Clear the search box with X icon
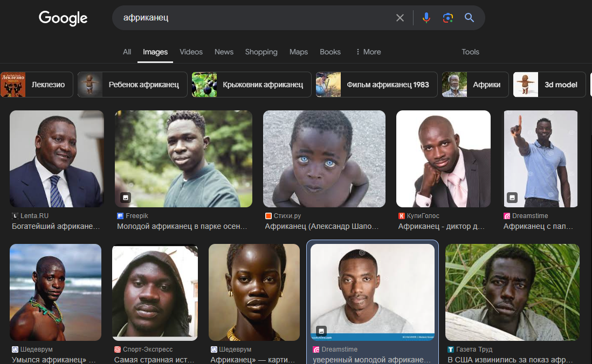This screenshot has height=364, width=592. pos(400,18)
